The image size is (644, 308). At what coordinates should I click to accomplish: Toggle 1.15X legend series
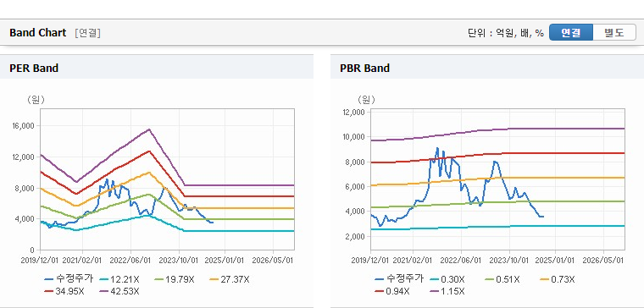(x=447, y=291)
